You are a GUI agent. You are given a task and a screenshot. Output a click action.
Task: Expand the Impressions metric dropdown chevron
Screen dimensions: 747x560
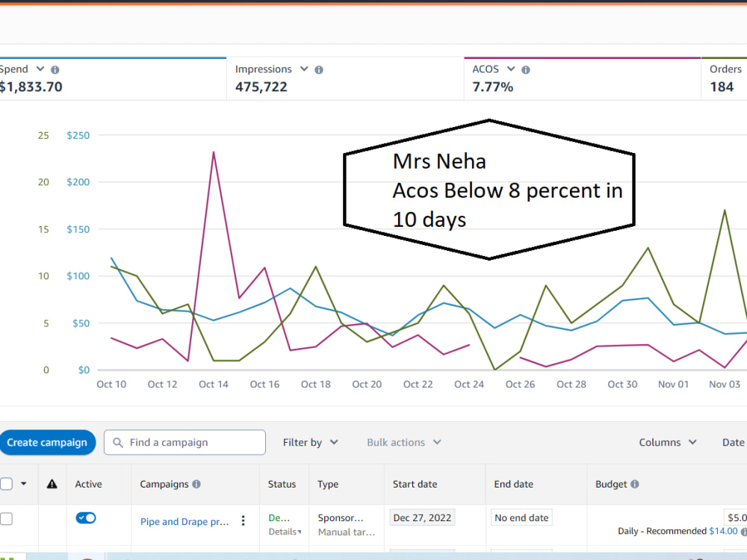(304, 69)
